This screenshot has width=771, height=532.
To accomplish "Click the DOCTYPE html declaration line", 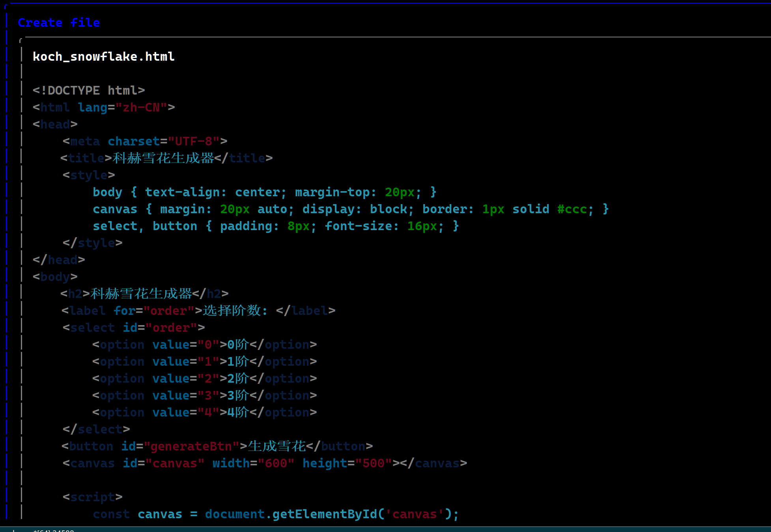I will tap(89, 91).
